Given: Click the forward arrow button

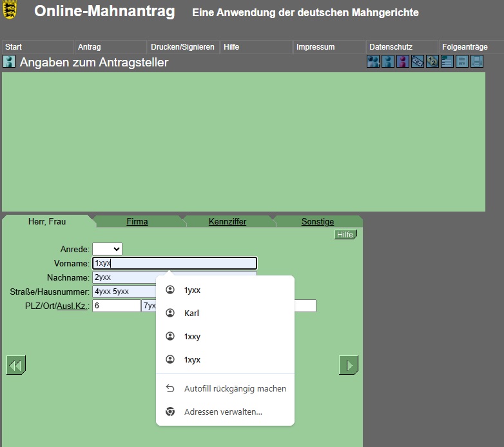Looking at the screenshot, I should [348, 365].
